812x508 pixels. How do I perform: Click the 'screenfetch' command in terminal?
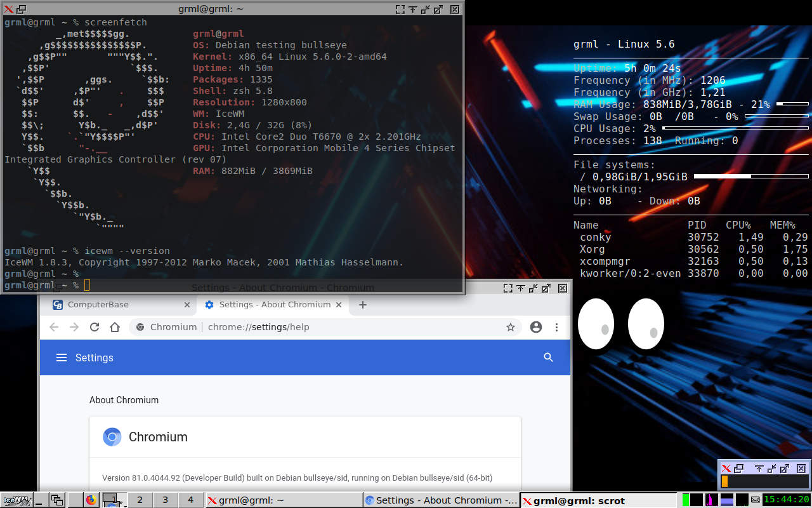tap(115, 22)
